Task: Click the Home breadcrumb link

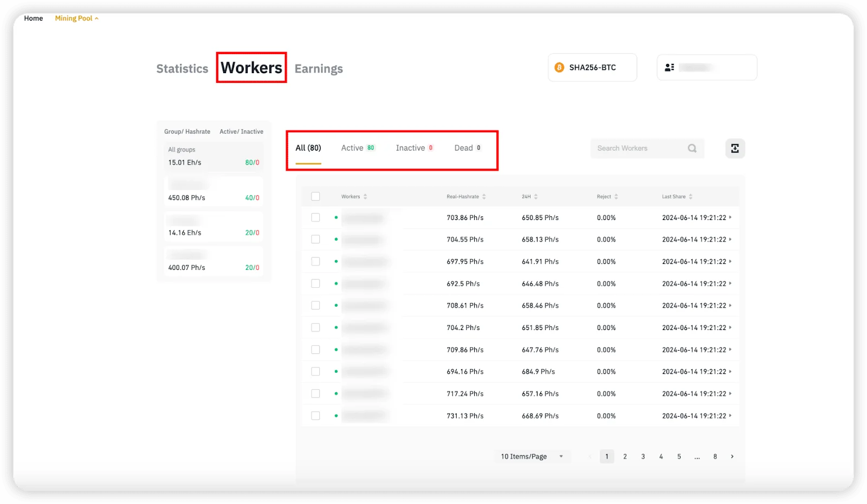Action: point(33,18)
